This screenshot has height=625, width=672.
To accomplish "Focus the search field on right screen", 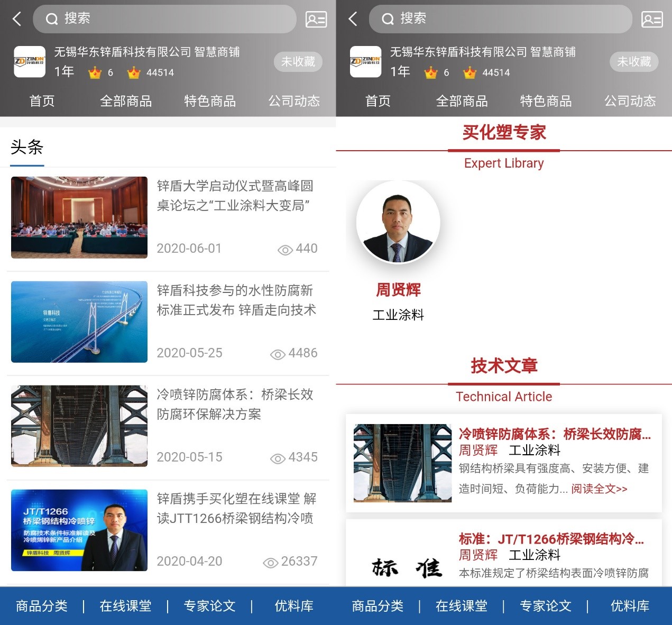I will pyautogui.click(x=500, y=19).
